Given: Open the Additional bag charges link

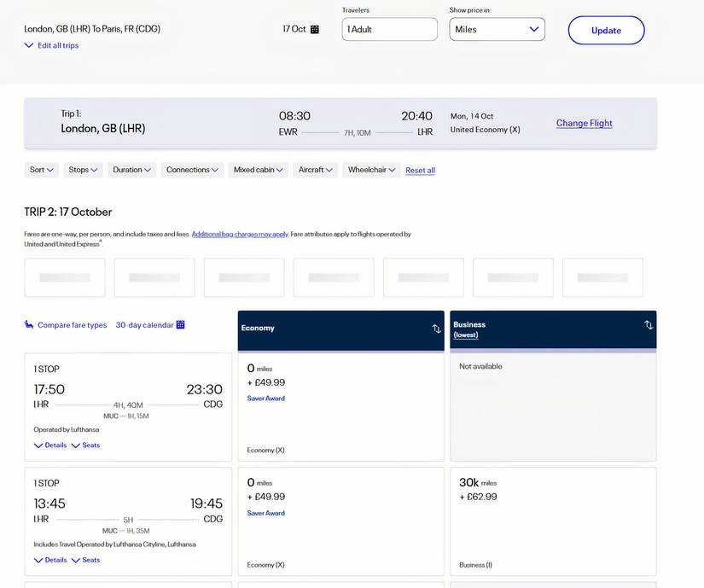Looking at the screenshot, I should coord(240,232).
